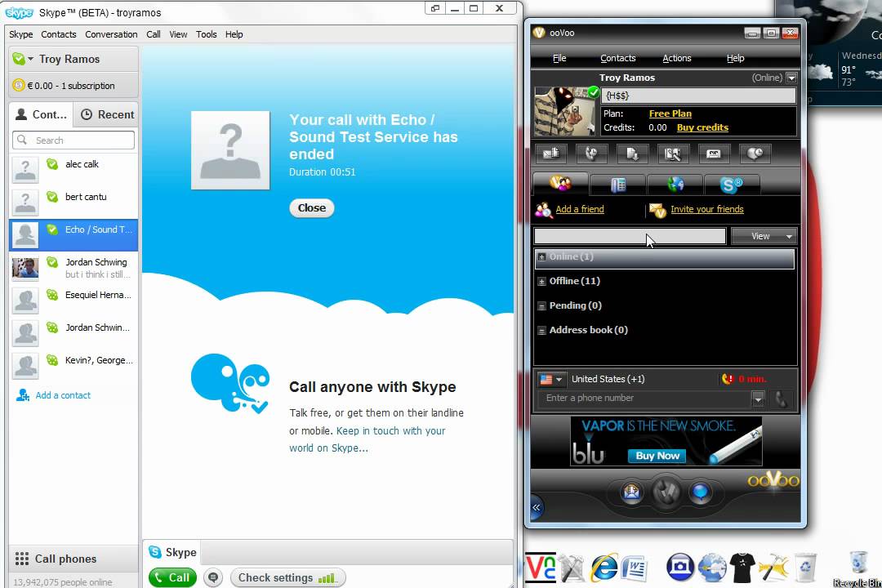Screen dimensions: 882x588
Task: Click Troy Ramos's ooVoo profile picture
Action: pyautogui.click(x=564, y=111)
